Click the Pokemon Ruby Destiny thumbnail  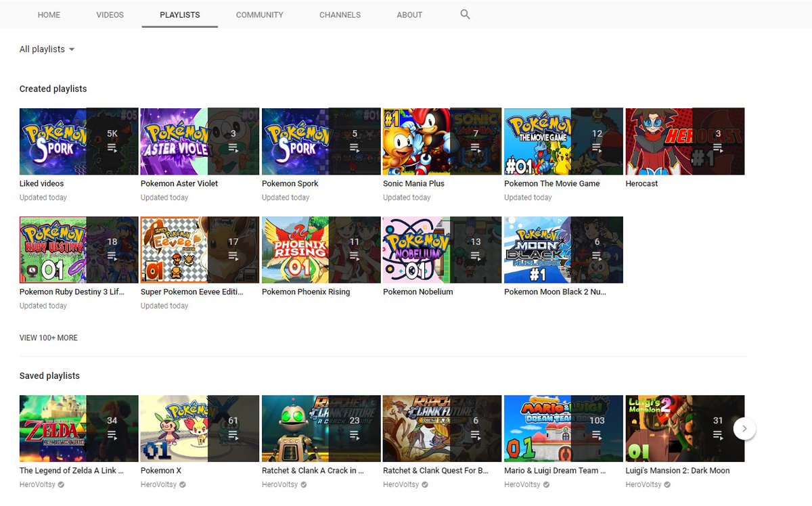click(78, 250)
